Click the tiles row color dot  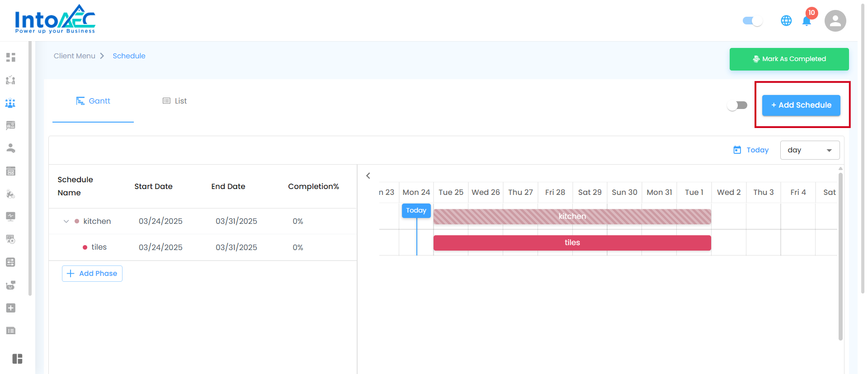click(85, 247)
